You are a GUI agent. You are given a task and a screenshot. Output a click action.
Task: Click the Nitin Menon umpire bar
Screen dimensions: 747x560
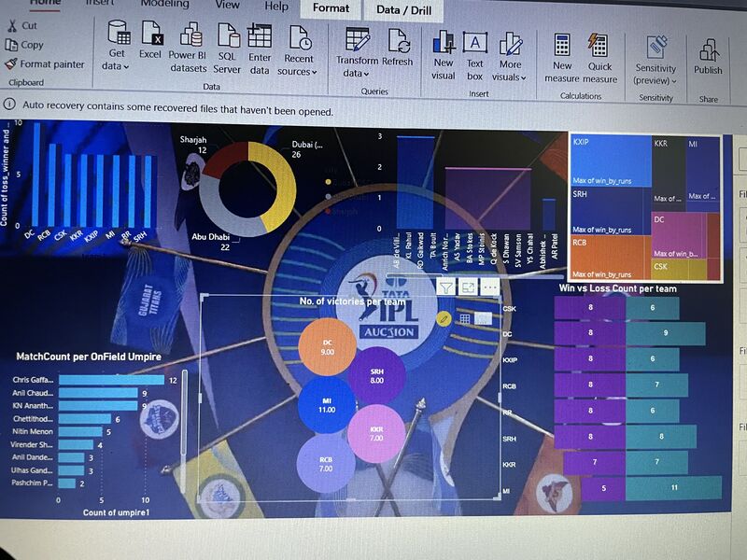click(80, 431)
